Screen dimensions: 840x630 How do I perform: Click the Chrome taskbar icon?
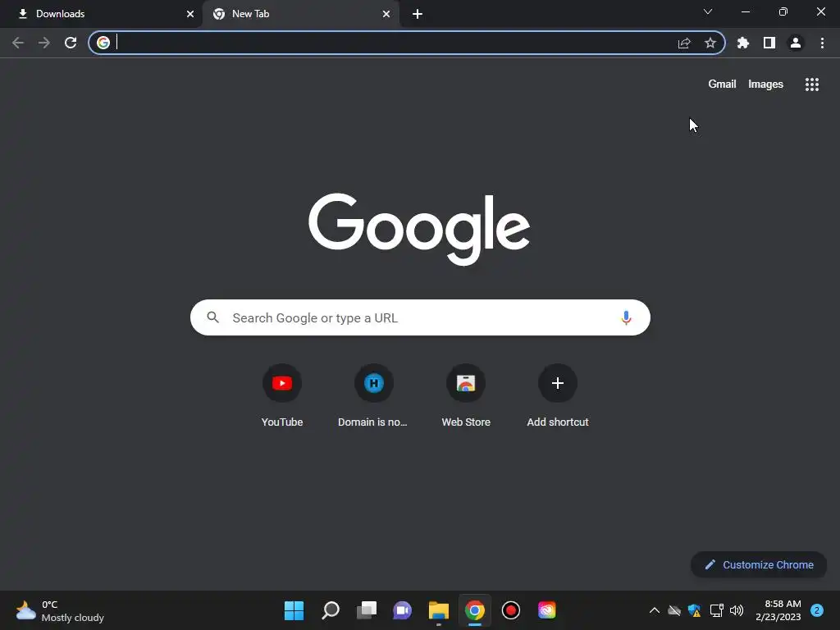[475, 610]
